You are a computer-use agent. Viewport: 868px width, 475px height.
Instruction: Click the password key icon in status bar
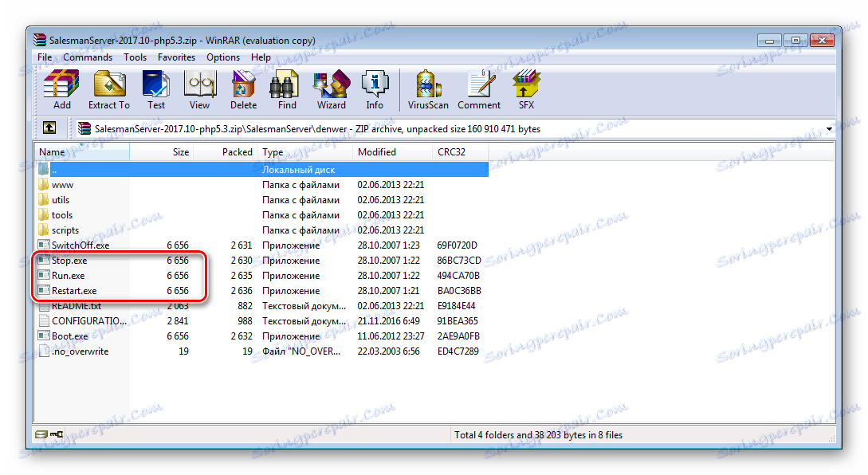[57, 434]
